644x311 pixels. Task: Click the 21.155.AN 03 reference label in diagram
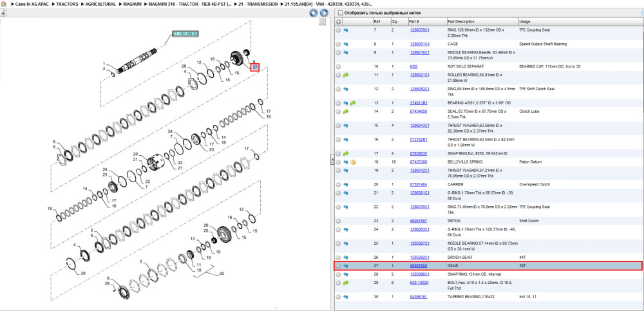point(185,33)
